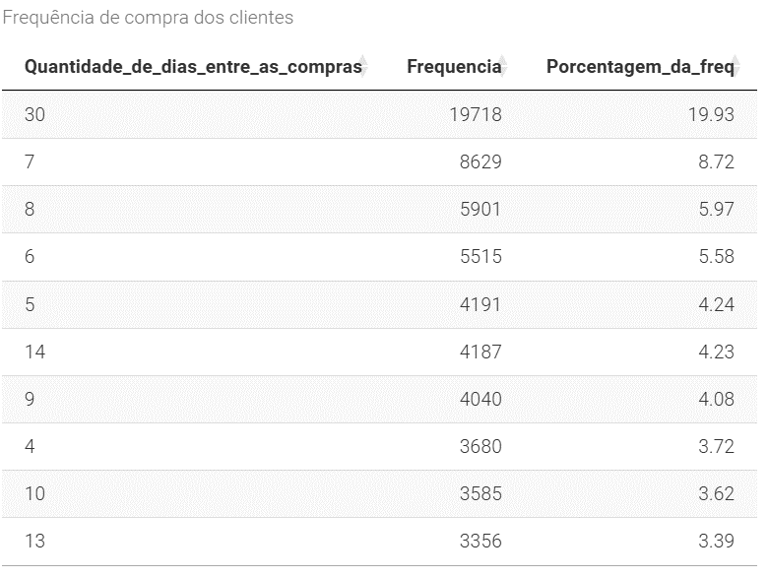768x578 pixels.
Task: Click sort arrows beside Porcentagem_da_freq header
Action: tap(737, 67)
